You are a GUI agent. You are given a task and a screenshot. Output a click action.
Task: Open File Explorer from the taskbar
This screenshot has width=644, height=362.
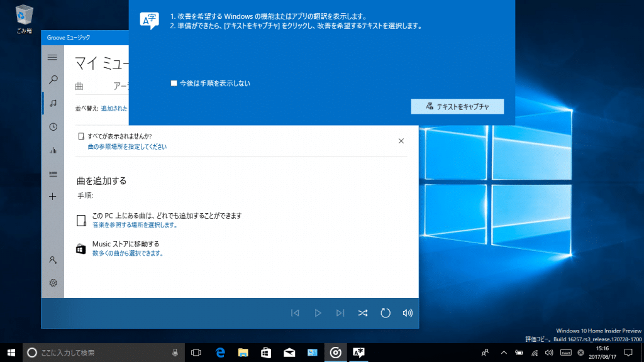pos(243,353)
